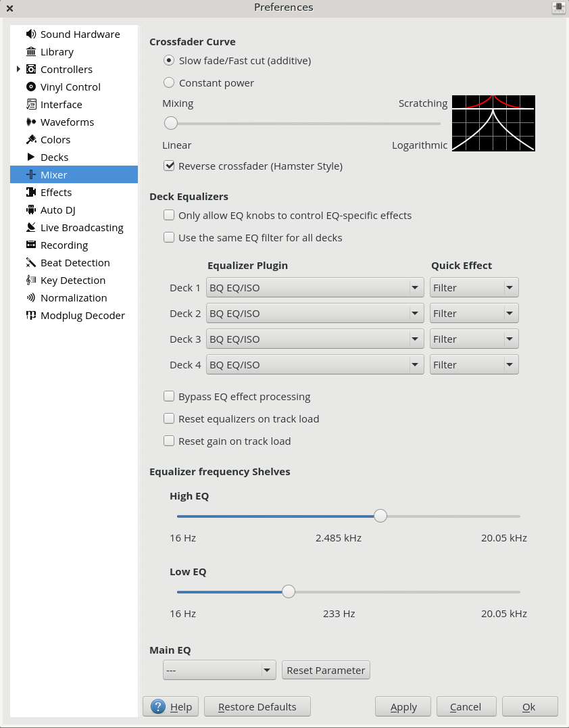Click the Library building icon
Screen dimensions: 569x728
[x=30, y=52]
